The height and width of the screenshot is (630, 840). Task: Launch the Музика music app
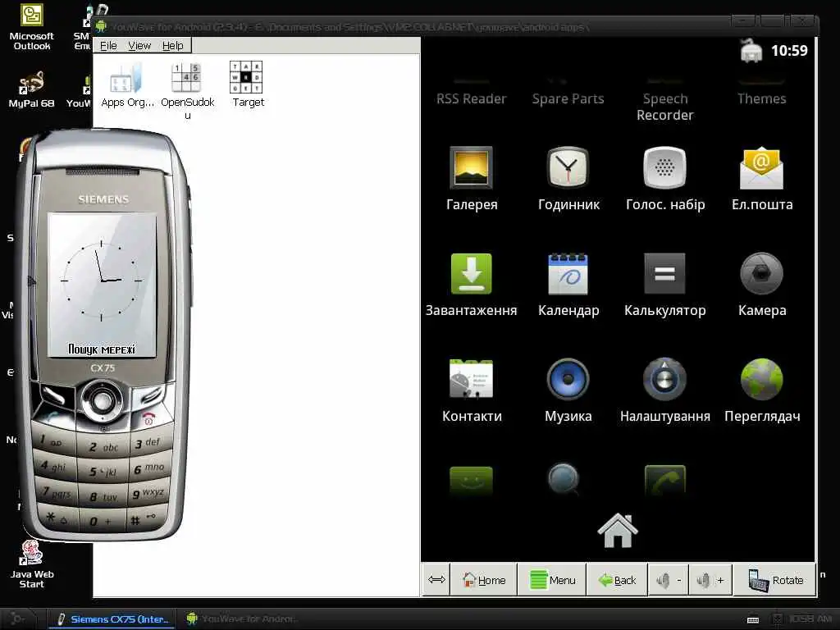click(x=568, y=390)
